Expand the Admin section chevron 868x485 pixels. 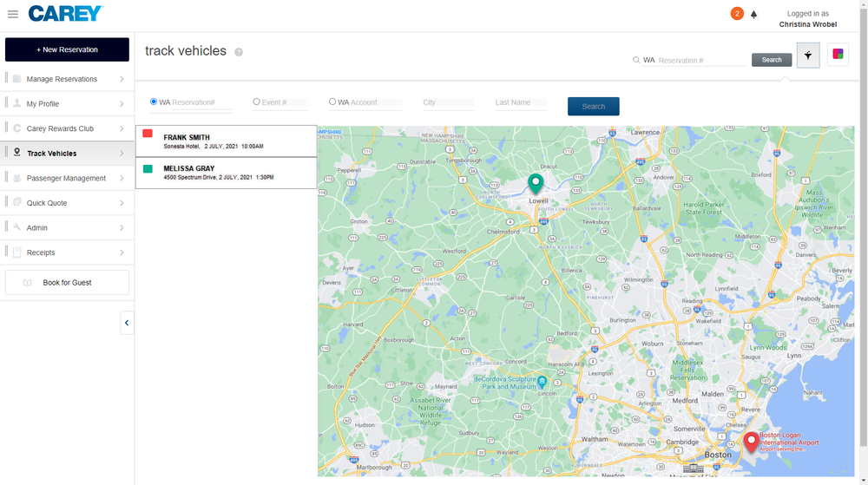coord(122,227)
